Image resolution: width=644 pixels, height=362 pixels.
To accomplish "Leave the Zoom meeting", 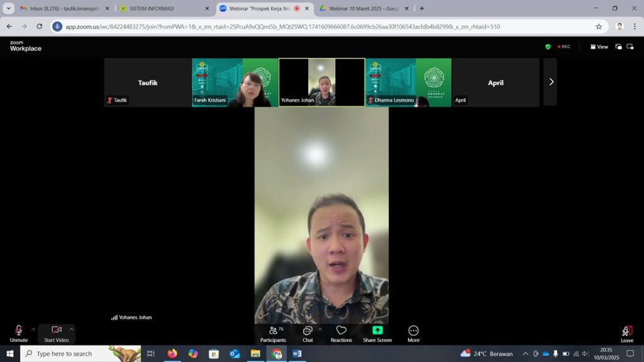I will tap(626, 334).
